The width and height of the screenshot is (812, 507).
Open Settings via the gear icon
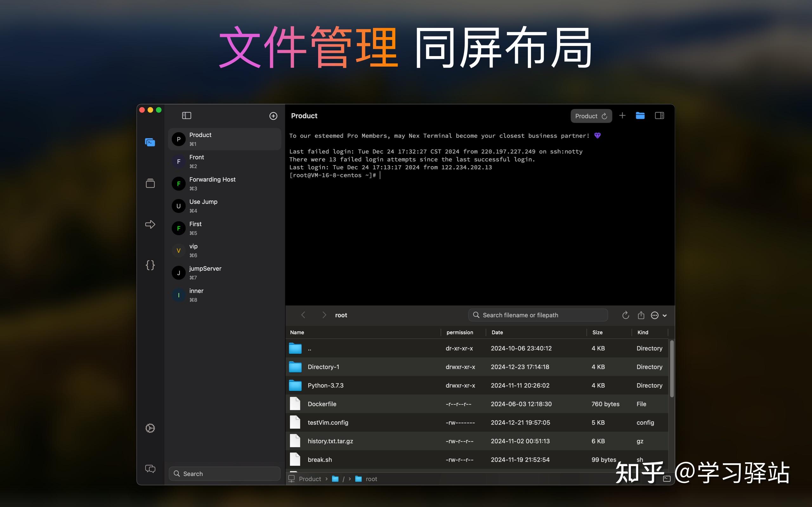click(150, 428)
